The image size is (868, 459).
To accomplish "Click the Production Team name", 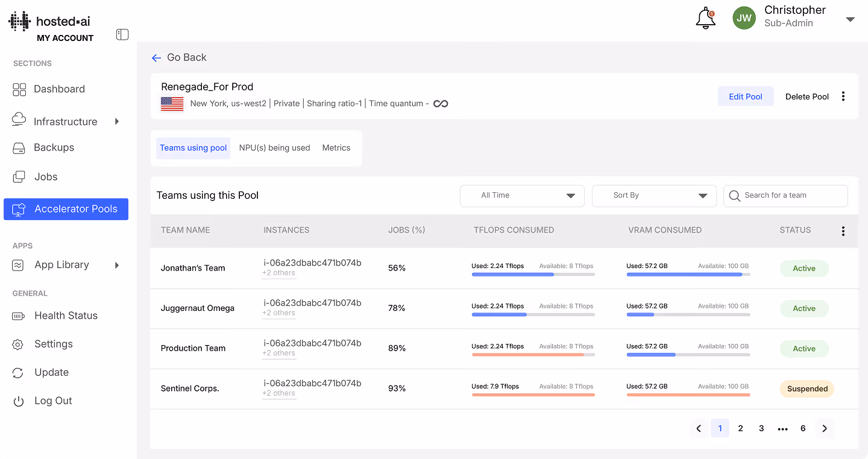I will [x=193, y=348].
